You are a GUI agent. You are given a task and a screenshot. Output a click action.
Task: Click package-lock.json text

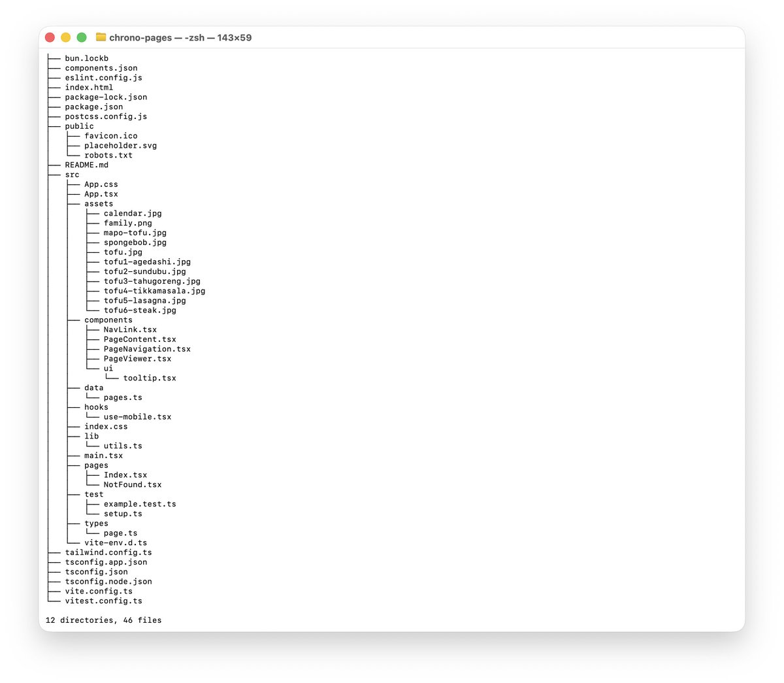point(106,97)
